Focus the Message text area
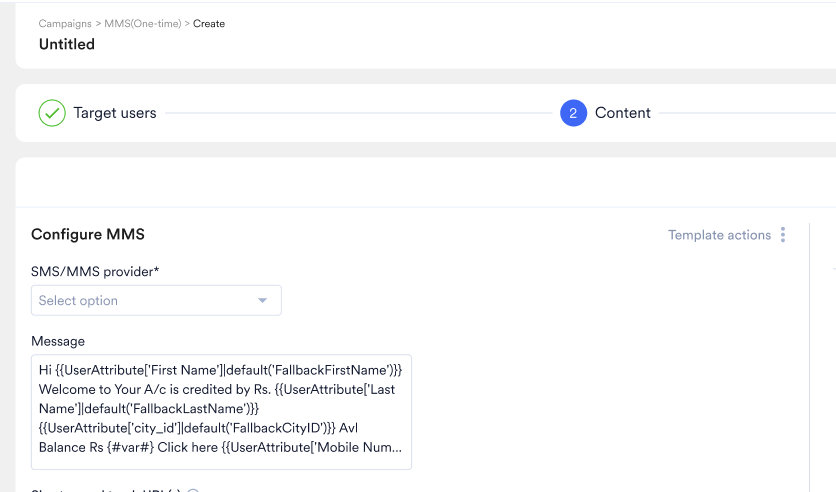The width and height of the screenshot is (836, 492). click(x=221, y=412)
